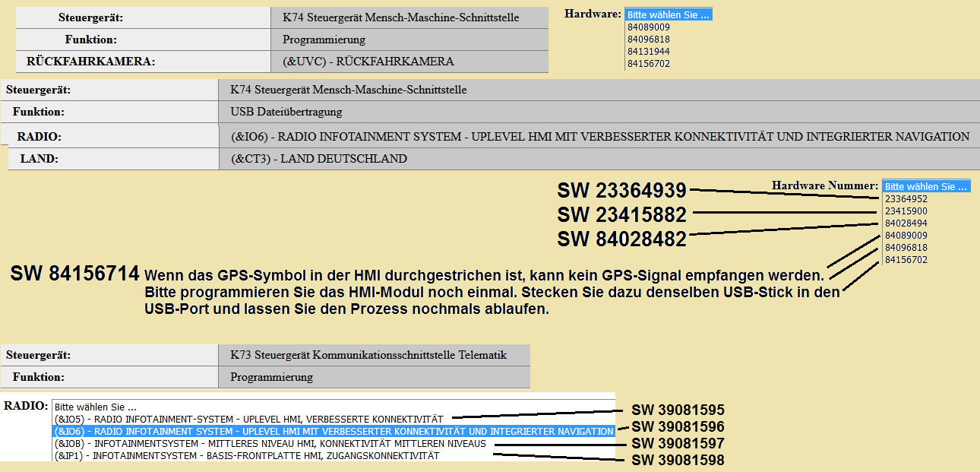Select 84089009 in the Hardware Nummer list
Viewport: 980px width, 472px height.
point(906,236)
